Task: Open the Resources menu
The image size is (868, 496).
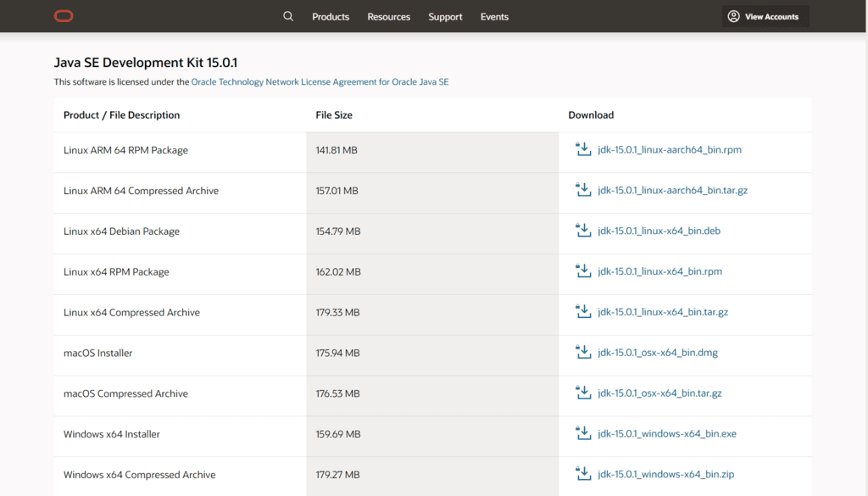Action: 388,16
